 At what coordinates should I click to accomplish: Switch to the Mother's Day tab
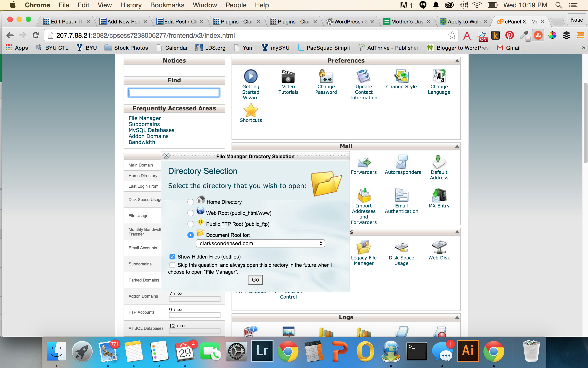(x=407, y=22)
